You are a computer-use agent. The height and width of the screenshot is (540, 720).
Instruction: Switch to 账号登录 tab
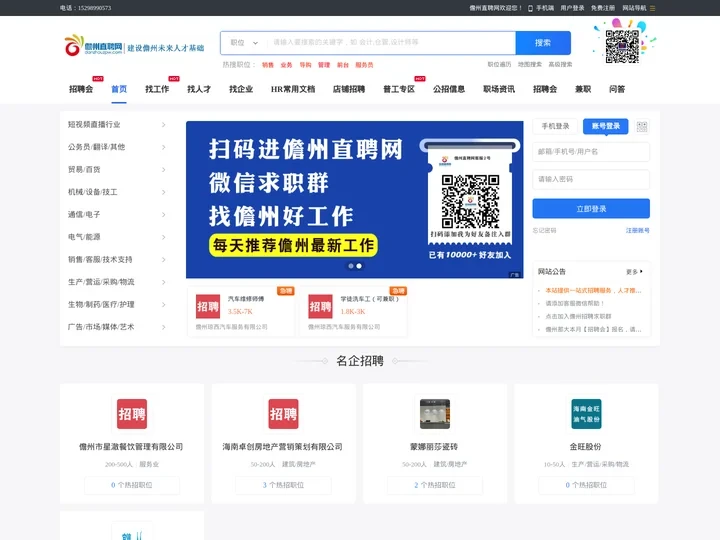pos(606,126)
